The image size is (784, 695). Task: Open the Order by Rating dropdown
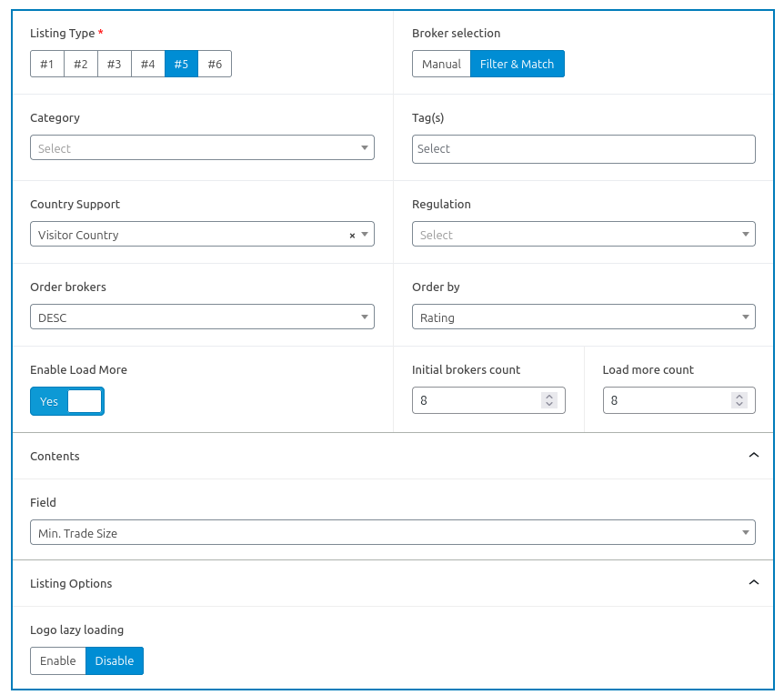coord(583,317)
